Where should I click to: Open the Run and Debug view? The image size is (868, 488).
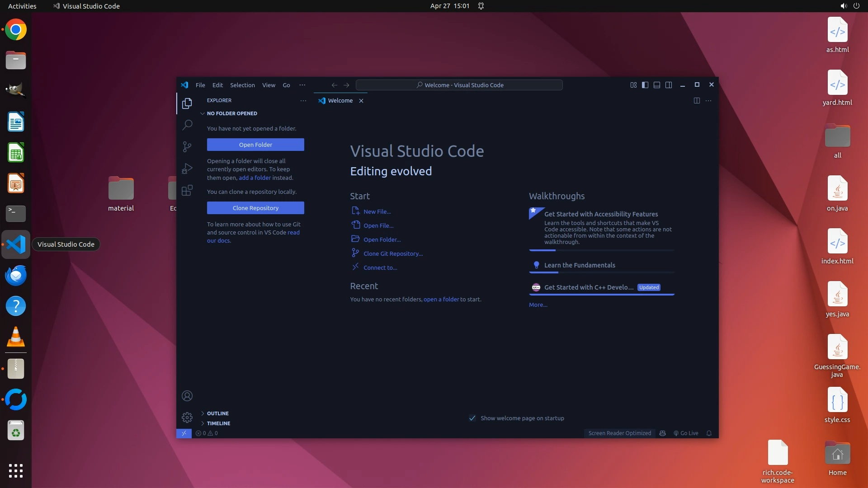[187, 169]
